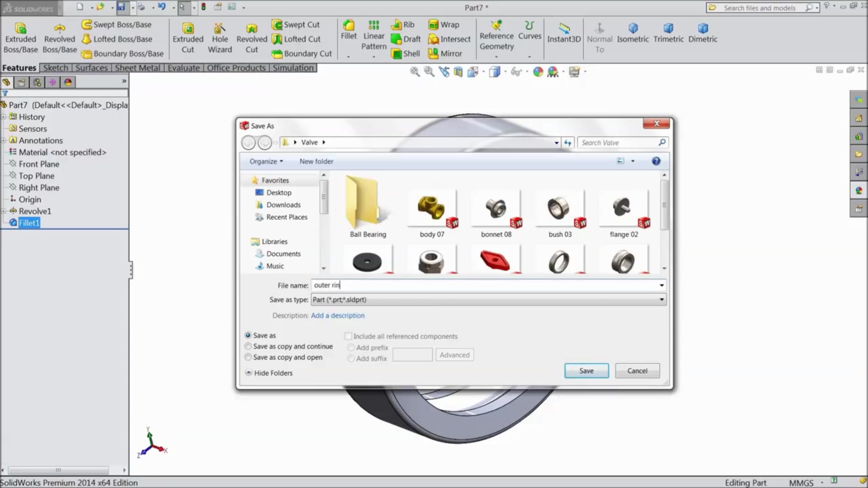868x488 pixels.
Task: Open the Evaluate ribbon tab
Action: [x=184, y=67]
